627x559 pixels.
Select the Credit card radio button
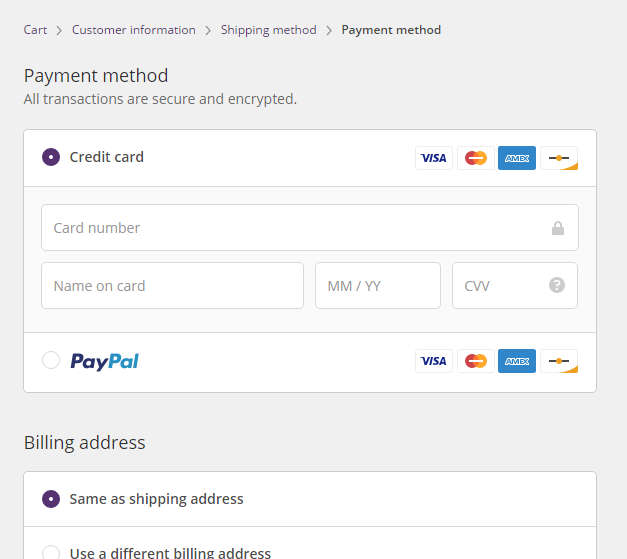51,157
